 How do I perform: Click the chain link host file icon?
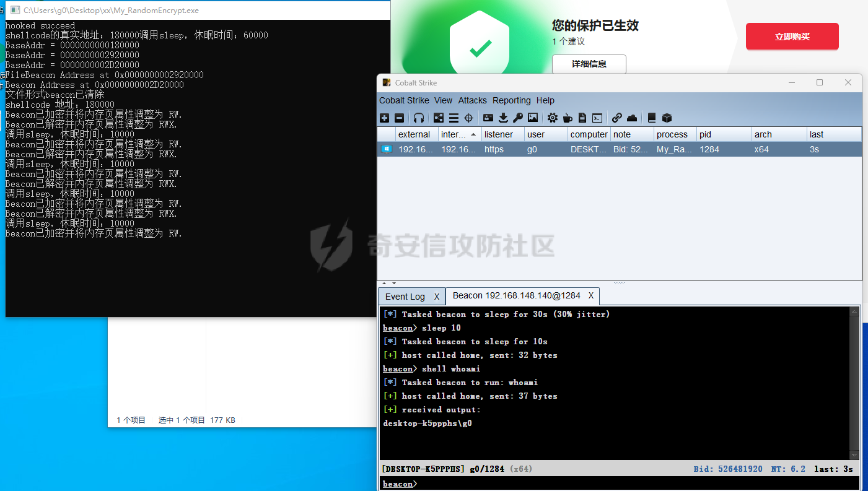[x=616, y=118]
